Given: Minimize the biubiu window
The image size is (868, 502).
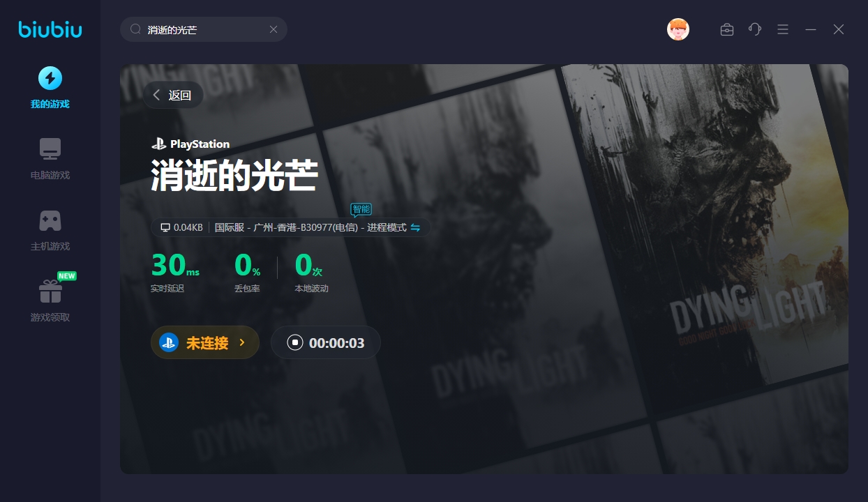Looking at the screenshot, I should point(811,29).
